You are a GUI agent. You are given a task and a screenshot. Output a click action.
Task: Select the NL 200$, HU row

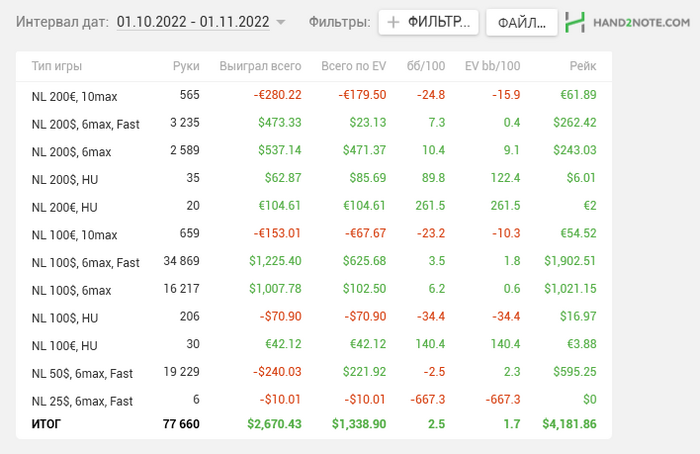pos(314,179)
